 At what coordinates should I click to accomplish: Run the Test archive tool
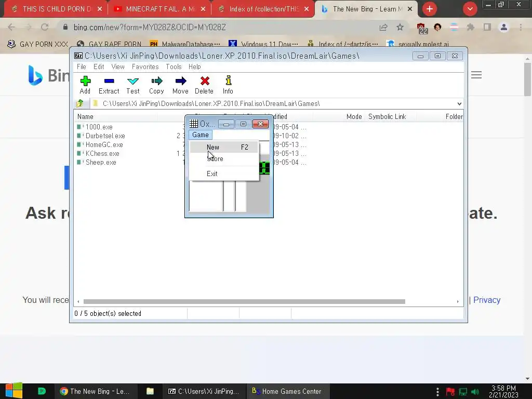(132, 85)
